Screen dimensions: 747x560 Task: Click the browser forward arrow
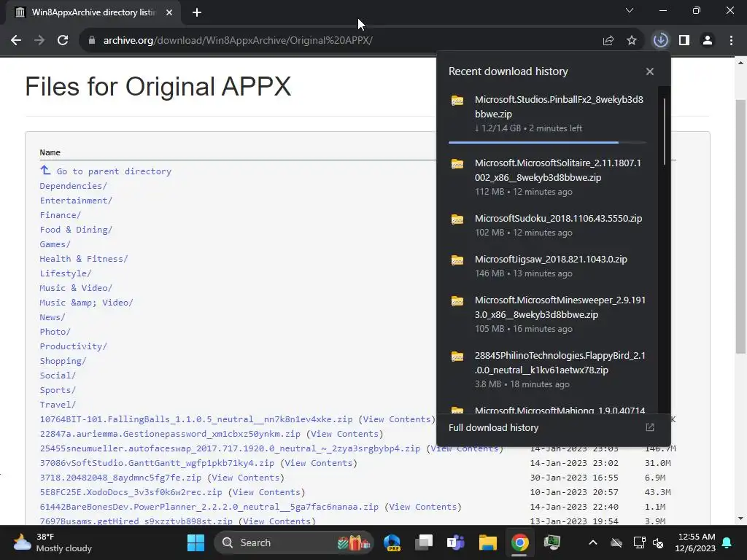pos(39,41)
